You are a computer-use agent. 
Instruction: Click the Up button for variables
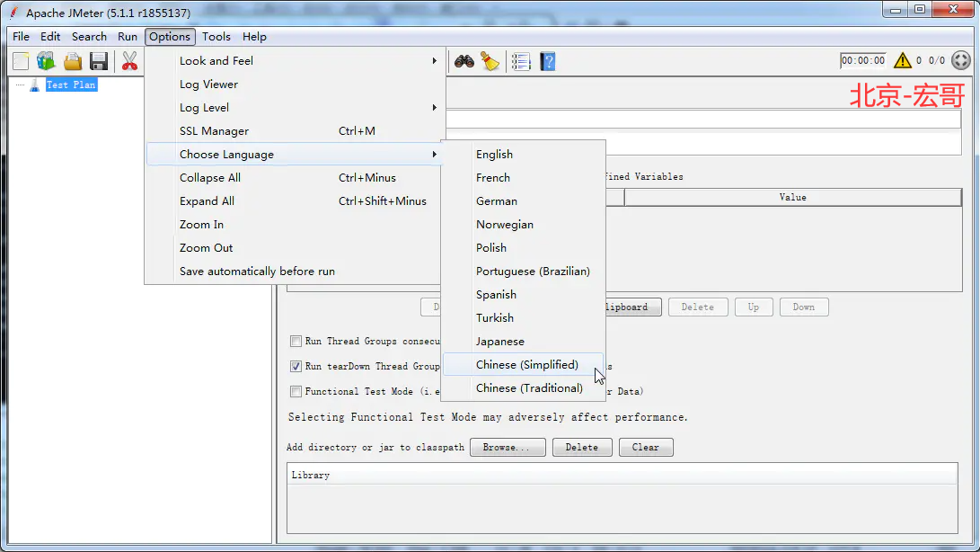coord(754,307)
